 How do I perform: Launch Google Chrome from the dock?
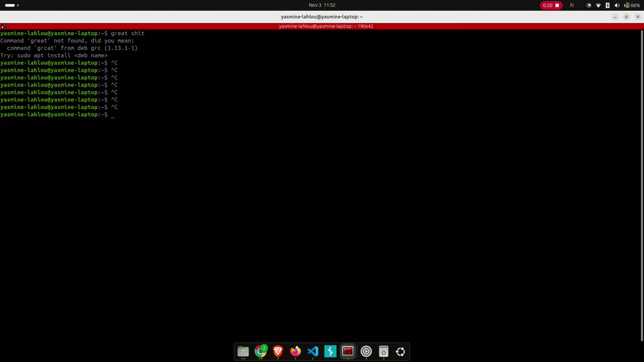261,351
